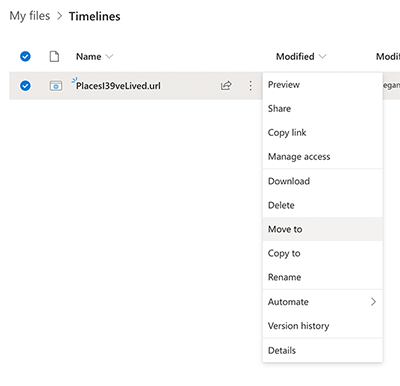Toggle the select all items checkbox
The image size is (400, 386).
[x=25, y=56]
